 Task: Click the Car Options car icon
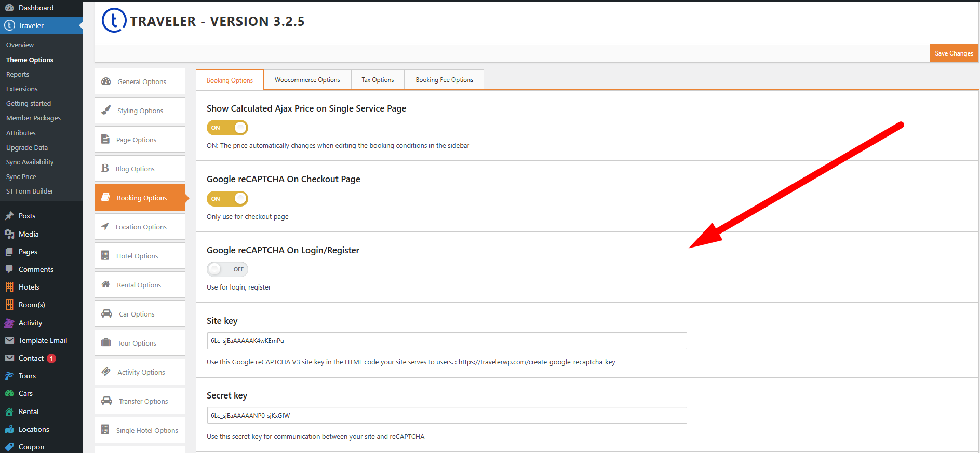pos(106,313)
